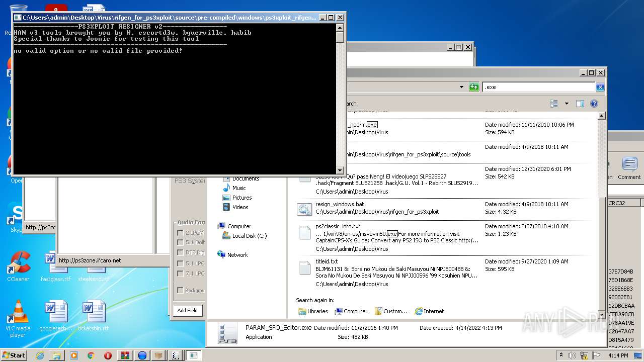644x362 pixels.
Task: Click the Add Field button
Action: [x=187, y=310]
